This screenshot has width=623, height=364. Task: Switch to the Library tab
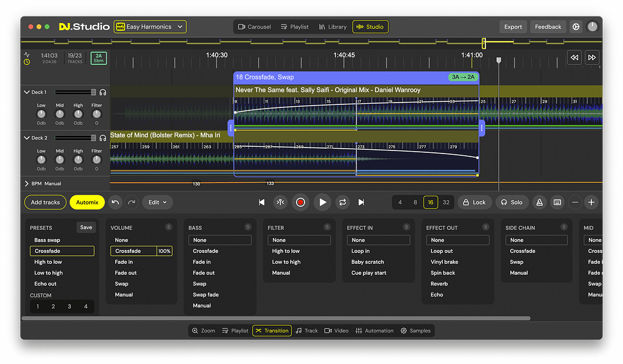pos(332,27)
